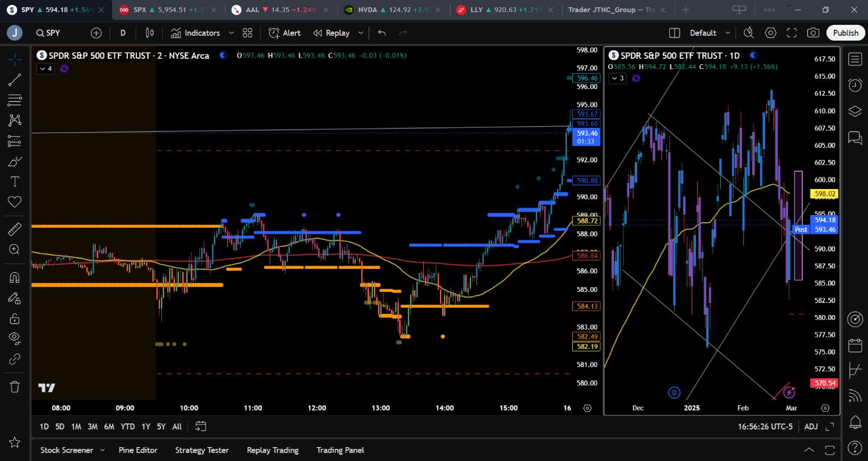Open the Strategy Tester tab
Viewport: 868px width, 461px height.
(x=202, y=450)
